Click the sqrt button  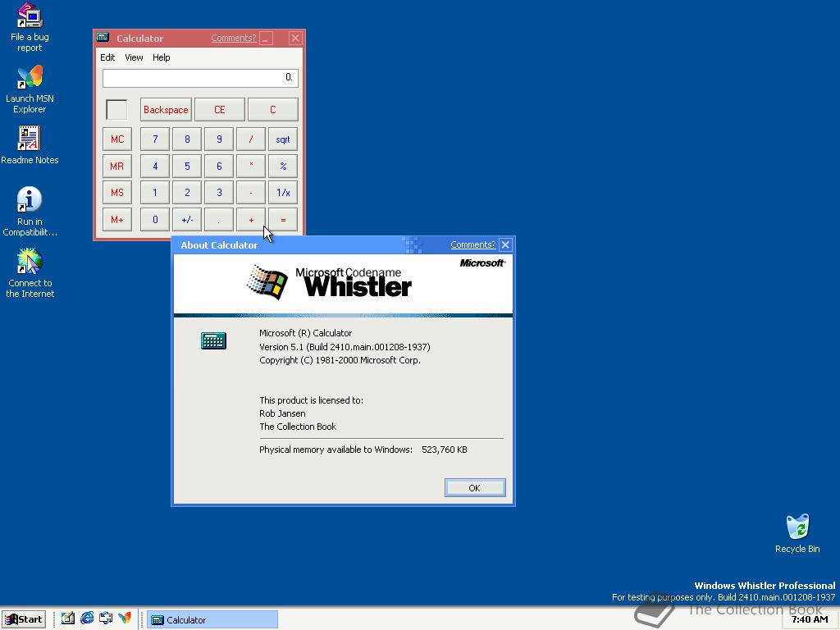click(283, 139)
